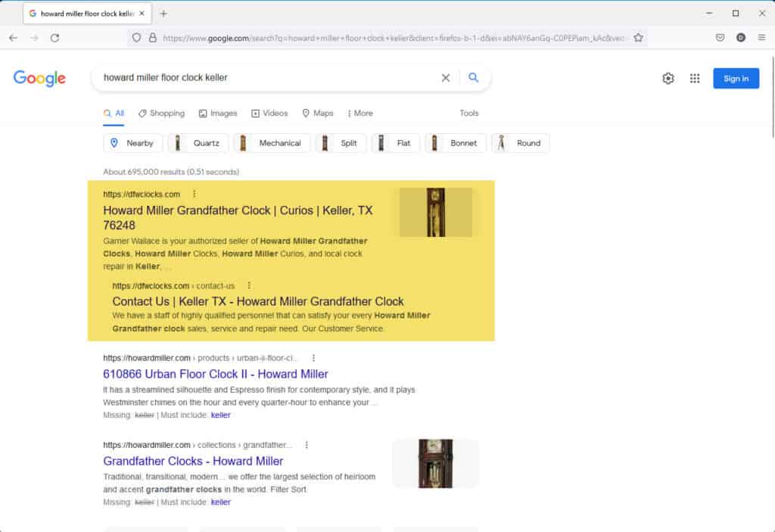The height and width of the screenshot is (532, 775).
Task: Apply the Quartz filter chip
Action: pos(198,143)
